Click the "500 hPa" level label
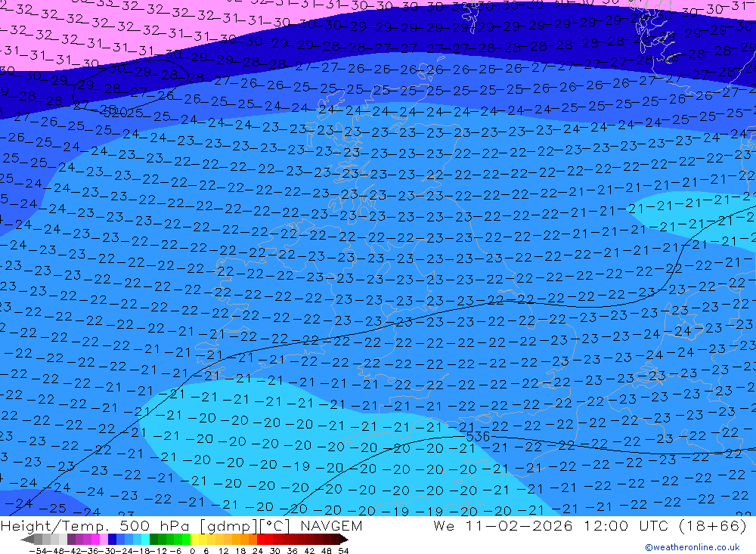Viewport: 756px width, 554px height. pyautogui.click(x=154, y=526)
